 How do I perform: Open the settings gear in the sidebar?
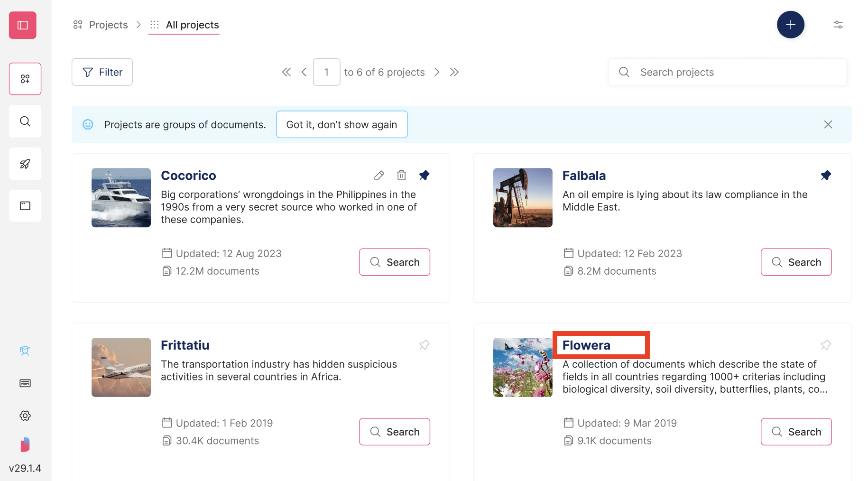tap(25, 416)
